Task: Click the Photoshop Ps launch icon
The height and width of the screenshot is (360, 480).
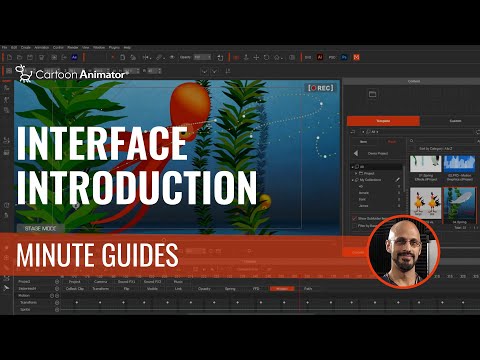Action: [x=344, y=57]
